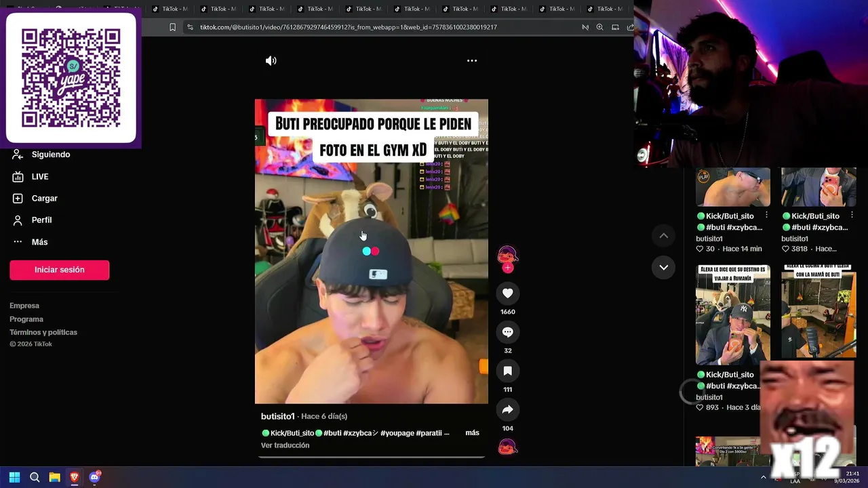Click Ver traducción under the caption
This screenshot has width=868, height=488.
(x=285, y=445)
